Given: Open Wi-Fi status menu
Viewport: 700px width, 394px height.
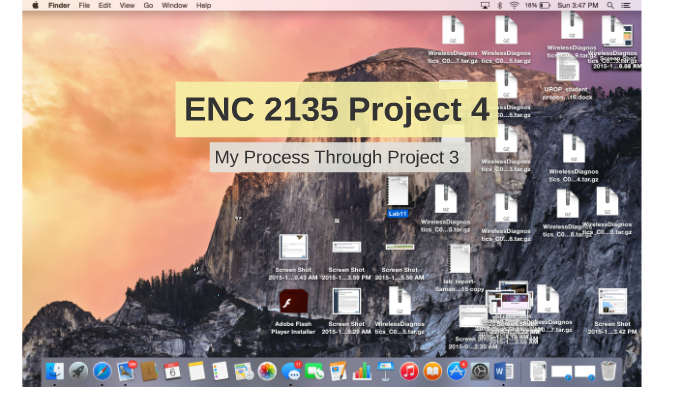Looking at the screenshot, I should (514, 5).
